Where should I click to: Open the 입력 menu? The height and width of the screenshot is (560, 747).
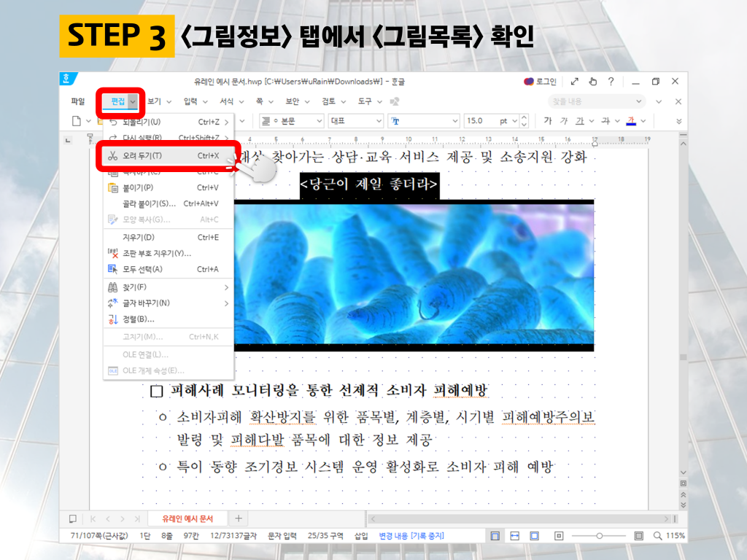(190, 101)
